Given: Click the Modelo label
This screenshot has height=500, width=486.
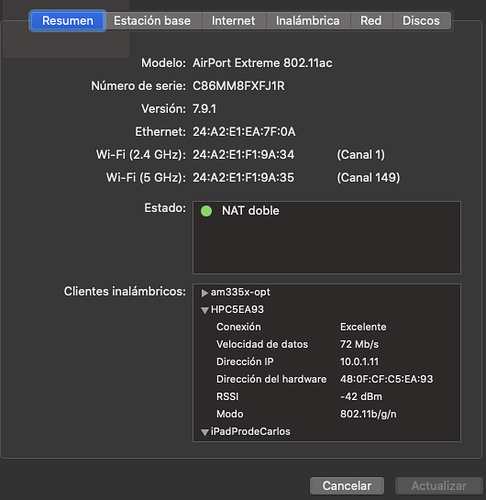Looking at the screenshot, I should coord(163,63).
